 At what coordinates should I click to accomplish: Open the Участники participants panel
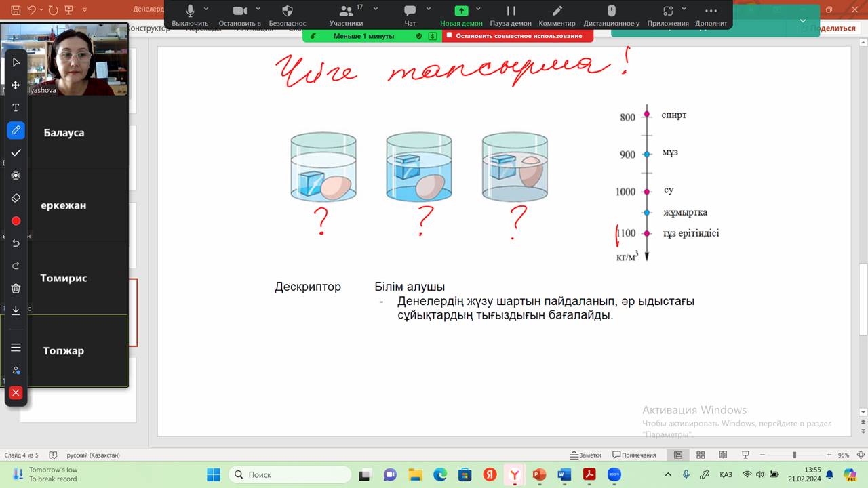[x=346, y=14]
